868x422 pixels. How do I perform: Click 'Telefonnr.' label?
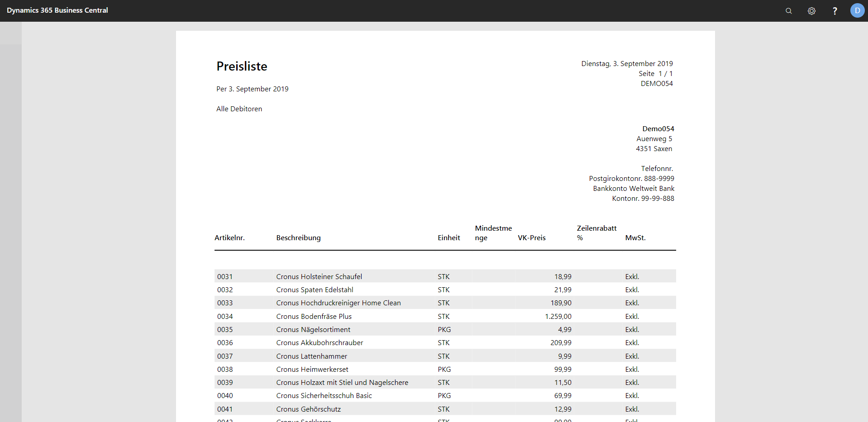pyautogui.click(x=657, y=169)
